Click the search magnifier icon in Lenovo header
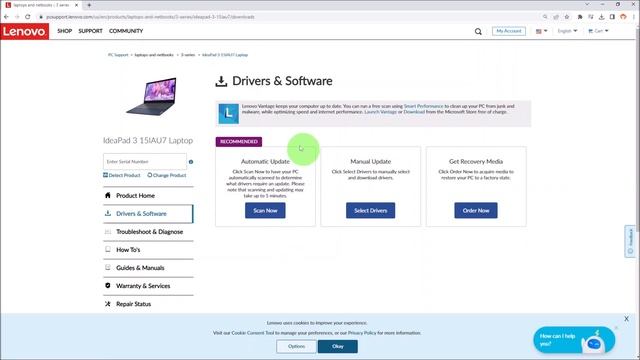This screenshot has width=640, height=360. tap(478, 31)
